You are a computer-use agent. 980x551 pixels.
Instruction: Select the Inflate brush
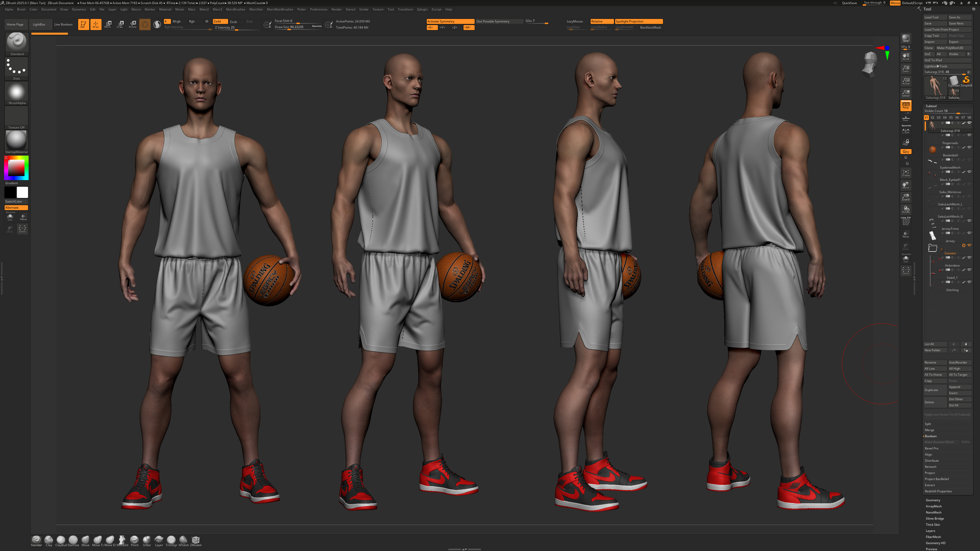coord(147,541)
